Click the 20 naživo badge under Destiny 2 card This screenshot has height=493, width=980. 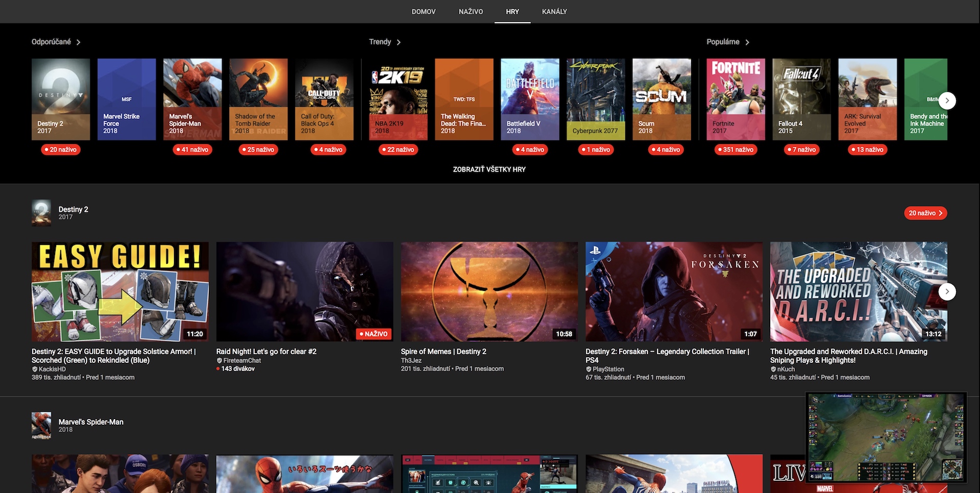(61, 150)
